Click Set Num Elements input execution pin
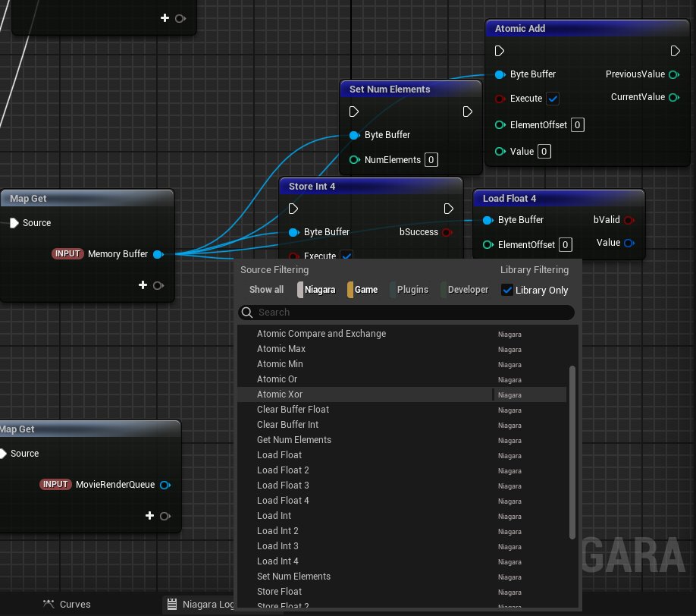 pos(354,112)
